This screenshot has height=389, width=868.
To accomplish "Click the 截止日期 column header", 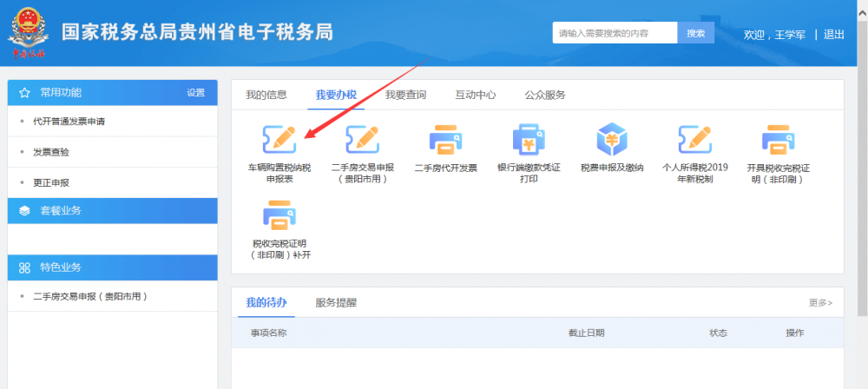I will tap(586, 333).
